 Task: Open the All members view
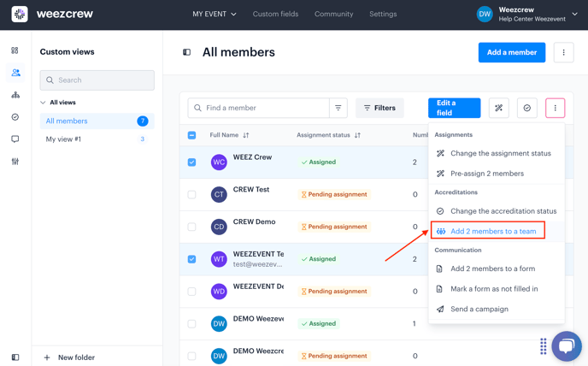(97, 121)
